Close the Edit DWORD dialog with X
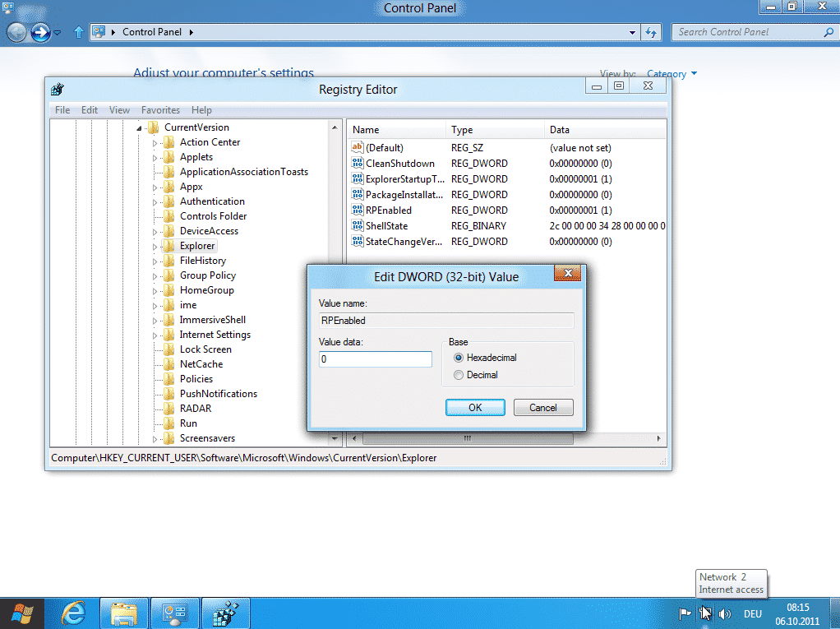This screenshot has height=629, width=840. tap(568, 273)
